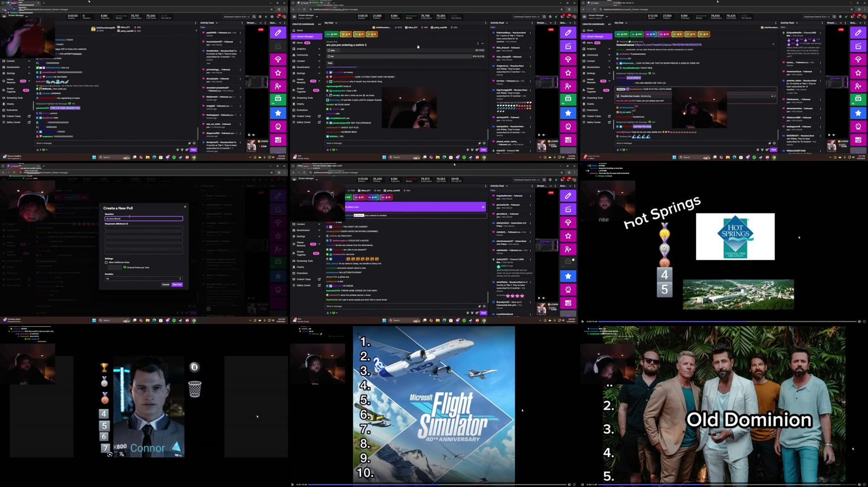Image resolution: width=868 pixels, height=487 pixels.
Task: Check Allow Additional Votes in Create a New Poll
Action: tap(107, 262)
